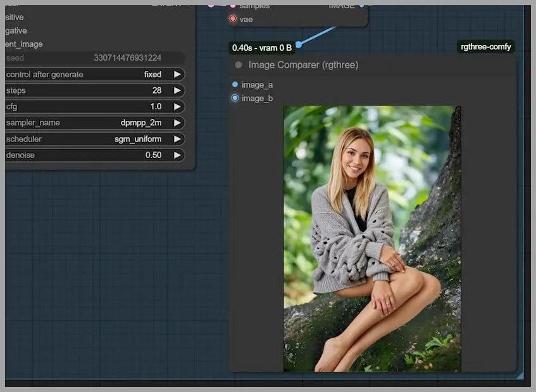Click the steps value 28
The width and height of the screenshot is (536, 392).
[x=157, y=90]
